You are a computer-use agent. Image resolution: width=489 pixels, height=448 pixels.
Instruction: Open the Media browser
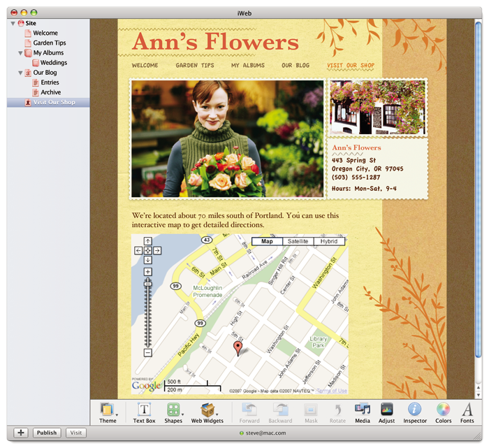(x=363, y=410)
